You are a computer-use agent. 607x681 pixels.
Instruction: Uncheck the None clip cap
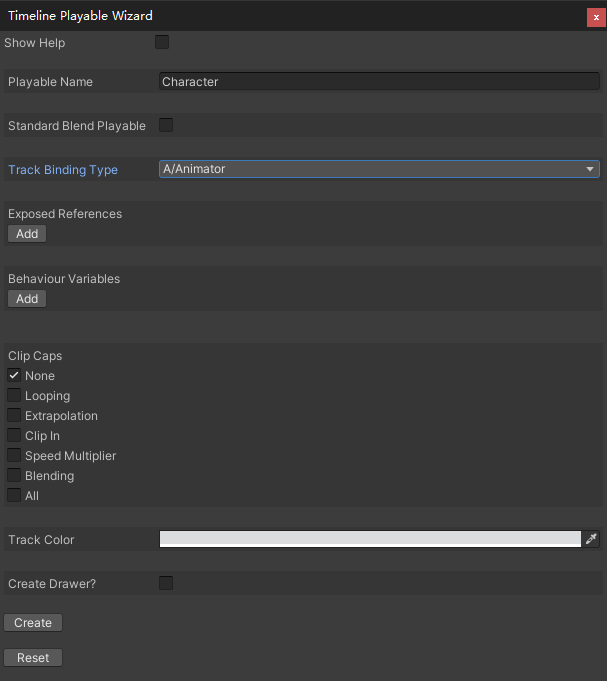point(14,375)
